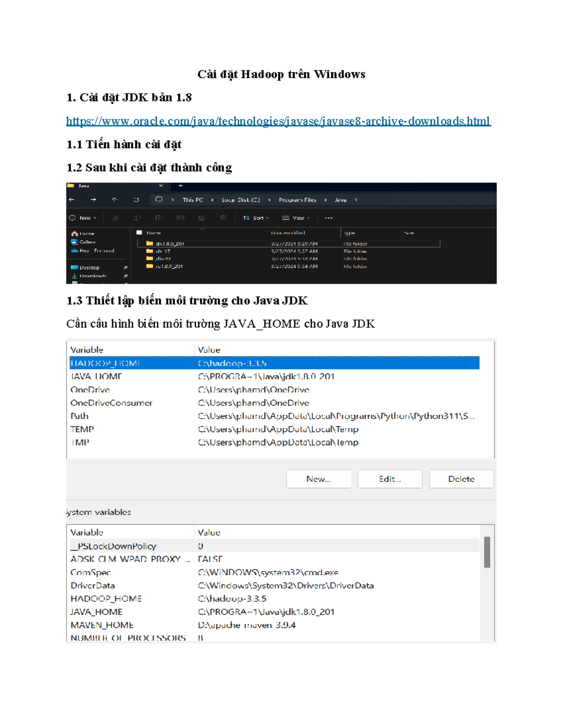Image resolution: width=563 pixels, height=728 pixels.
Task: Click the New... button for environment variables
Action: click(318, 479)
